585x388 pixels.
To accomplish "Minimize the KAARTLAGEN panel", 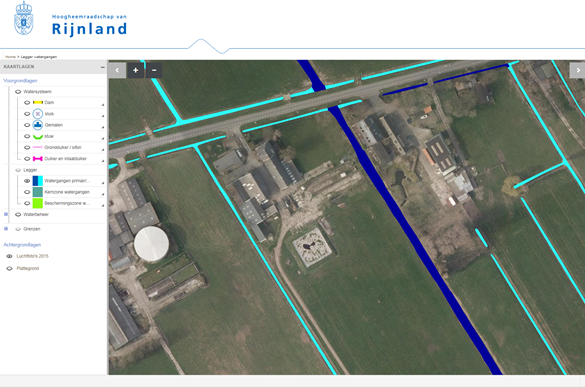I will click(x=102, y=67).
